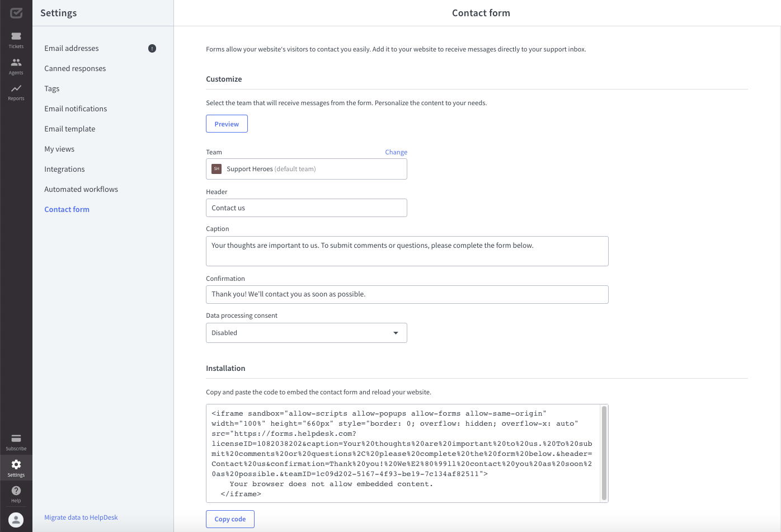Viewport: 781px width, 532px height.
Task: Go to Automated workflows settings
Action: pyautogui.click(x=81, y=189)
